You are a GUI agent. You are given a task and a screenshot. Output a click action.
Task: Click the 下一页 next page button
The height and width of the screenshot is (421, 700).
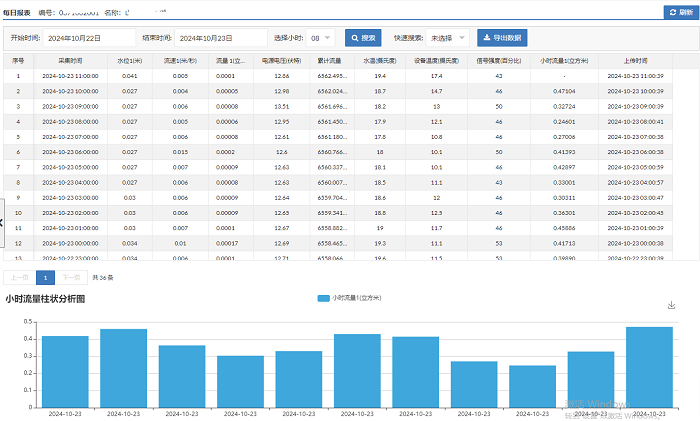click(x=71, y=277)
